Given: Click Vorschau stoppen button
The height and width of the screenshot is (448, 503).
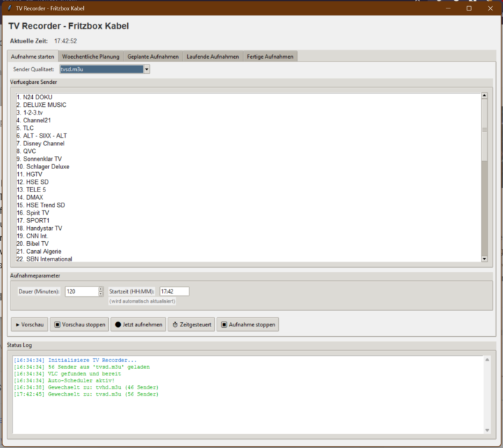Looking at the screenshot, I should click(80, 324).
